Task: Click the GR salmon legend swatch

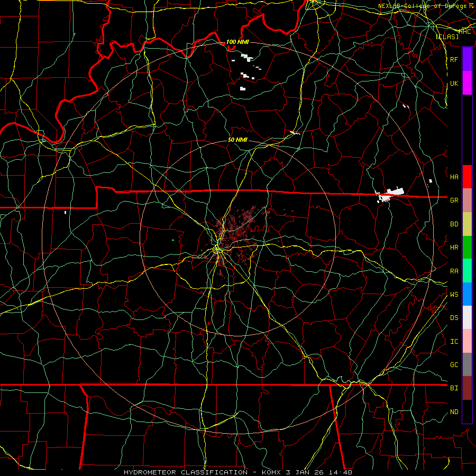Action: tap(467, 200)
